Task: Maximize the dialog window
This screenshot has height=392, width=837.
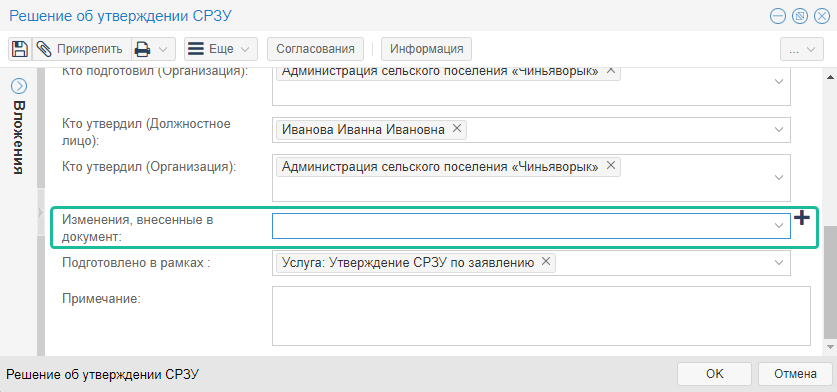Action: (800, 17)
